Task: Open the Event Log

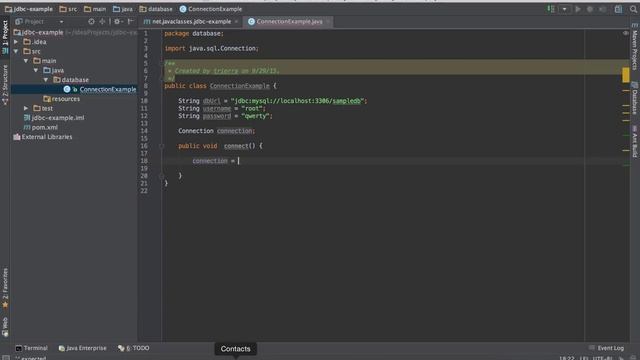Action: click(x=607, y=348)
